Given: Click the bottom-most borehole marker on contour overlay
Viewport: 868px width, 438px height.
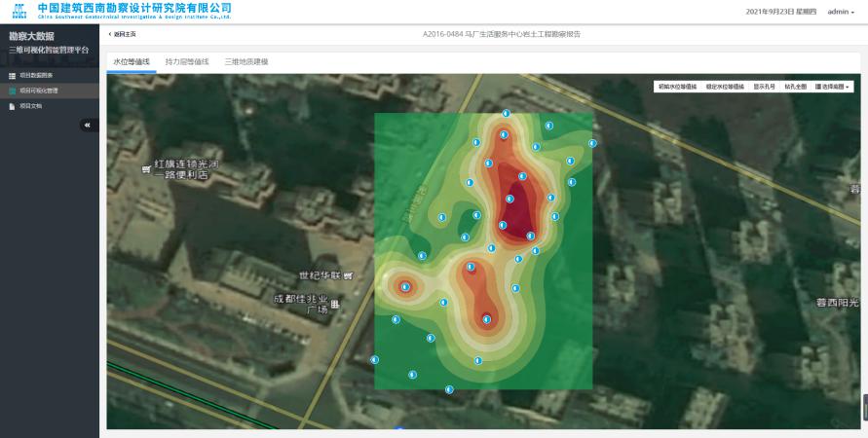Looking at the screenshot, I should [x=449, y=389].
